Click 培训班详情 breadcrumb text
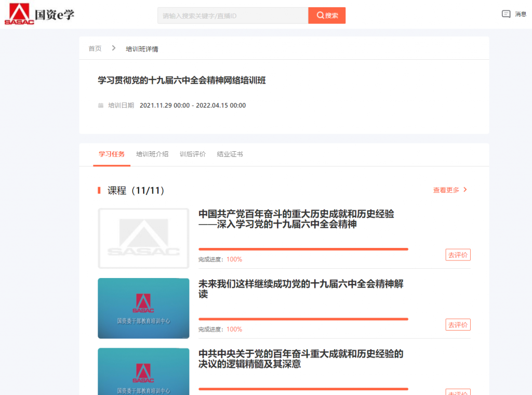The image size is (532, 395). 142,49
